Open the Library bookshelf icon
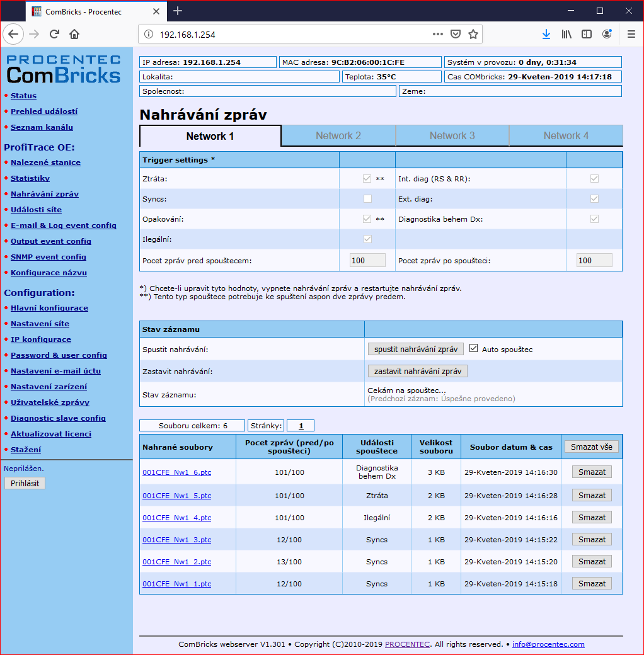 pyautogui.click(x=566, y=34)
